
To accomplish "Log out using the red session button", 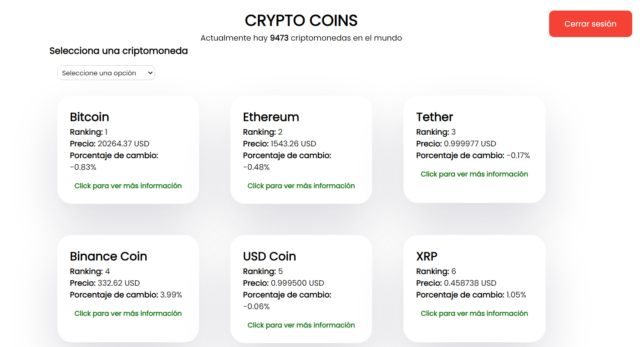I will [590, 24].
